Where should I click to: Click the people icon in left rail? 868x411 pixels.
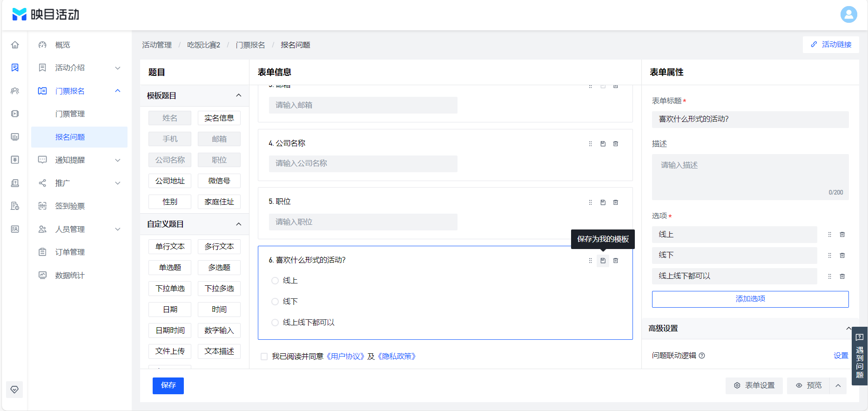click(15, 91)
